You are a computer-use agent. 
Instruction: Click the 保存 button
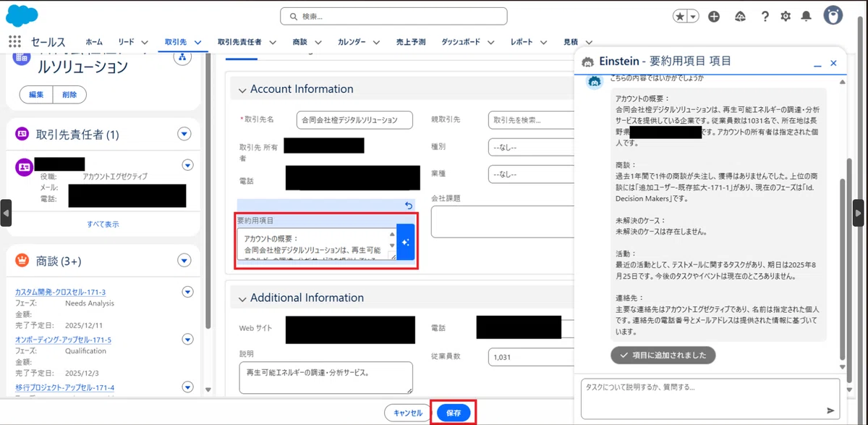pyautogui.click(x=454, y=413)
